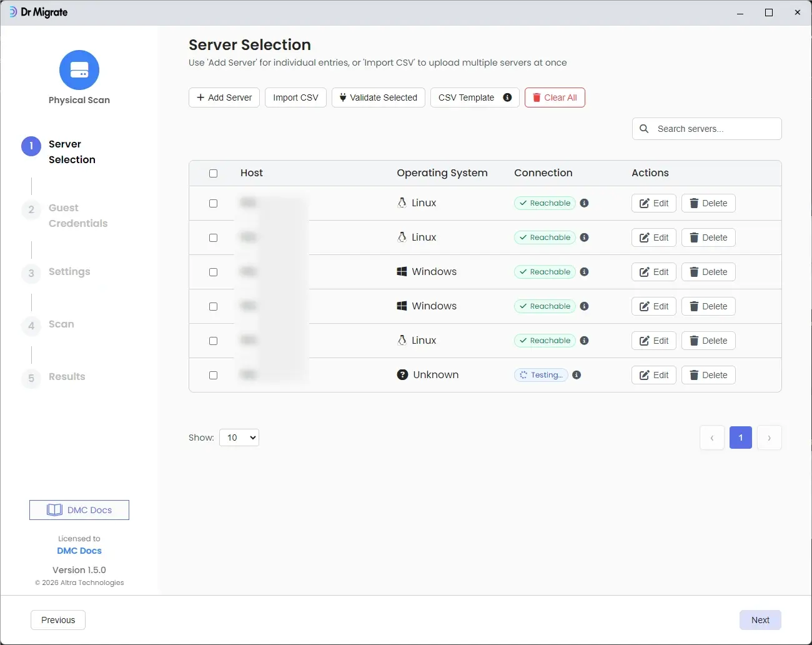Go to the Scan step
This screenshot has height=645, width=812.
(x=48, y=324)
